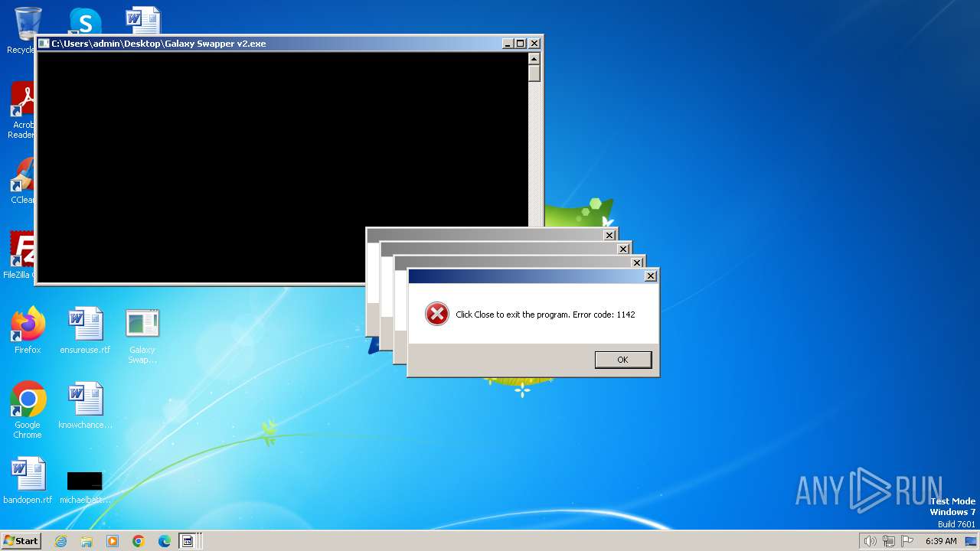The width and height of the screenshot is (980, 551).
Task: Switch to Galaxy Swapper taskbar button
Action: tap(188, 541)
